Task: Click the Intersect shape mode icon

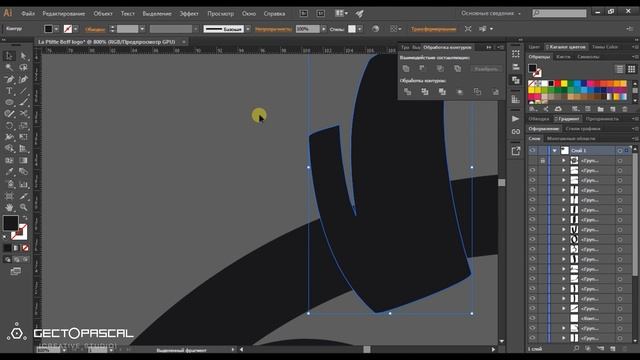Action: (440, 69)
